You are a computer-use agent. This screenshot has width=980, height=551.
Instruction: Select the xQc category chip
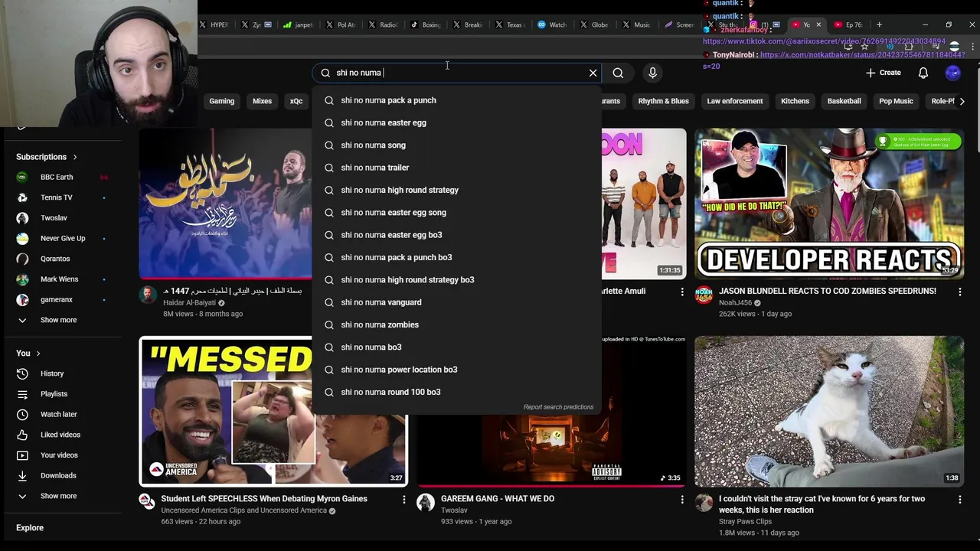[296, 101]
